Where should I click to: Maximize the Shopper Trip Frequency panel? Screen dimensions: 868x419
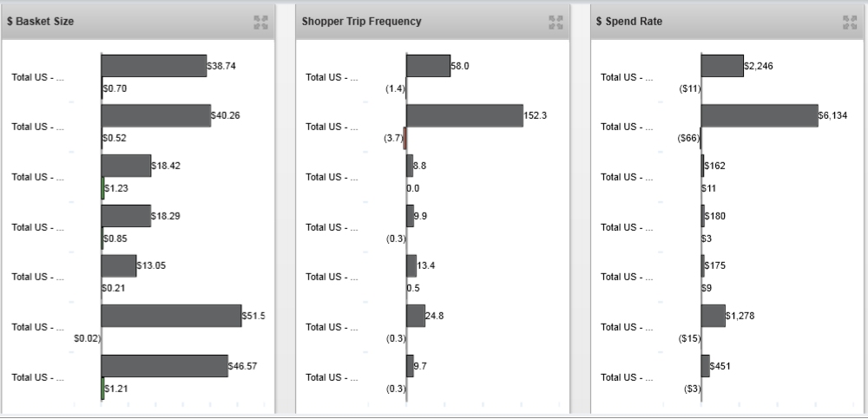pos(556,23)
